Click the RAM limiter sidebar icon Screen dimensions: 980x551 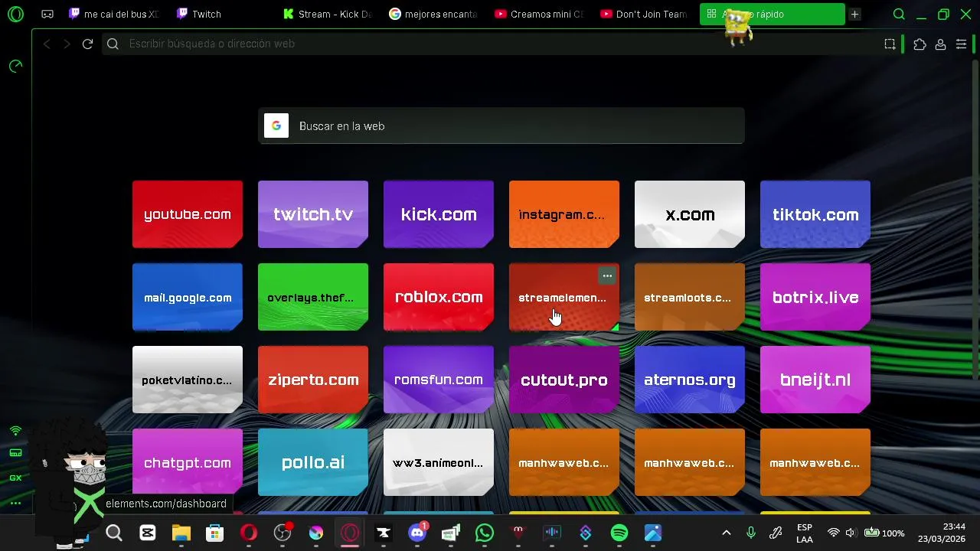pos(15,453)
